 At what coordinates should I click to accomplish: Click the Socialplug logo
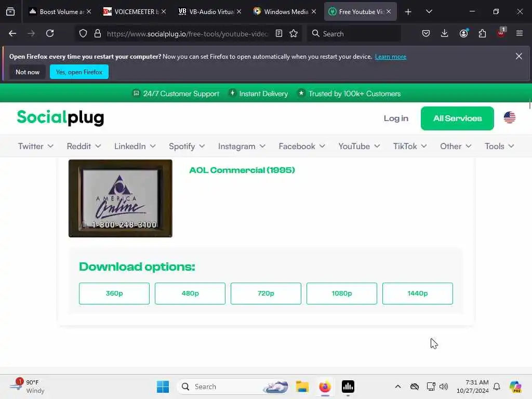tap(60, 118)
